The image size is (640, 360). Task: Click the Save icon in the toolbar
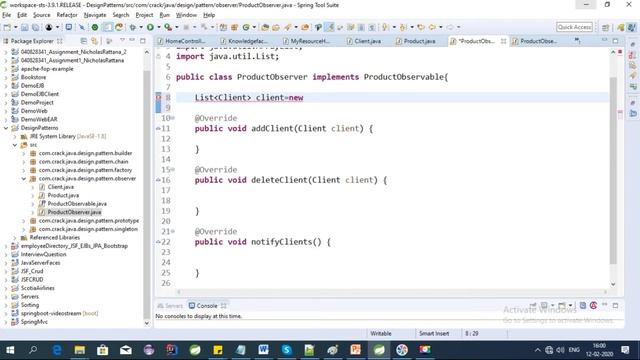point(25,27)
